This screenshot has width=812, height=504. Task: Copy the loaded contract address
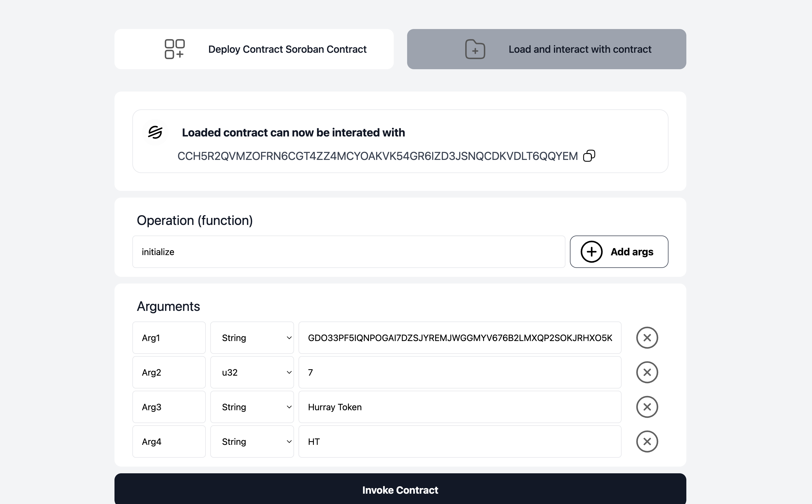(x=589, y=156)
